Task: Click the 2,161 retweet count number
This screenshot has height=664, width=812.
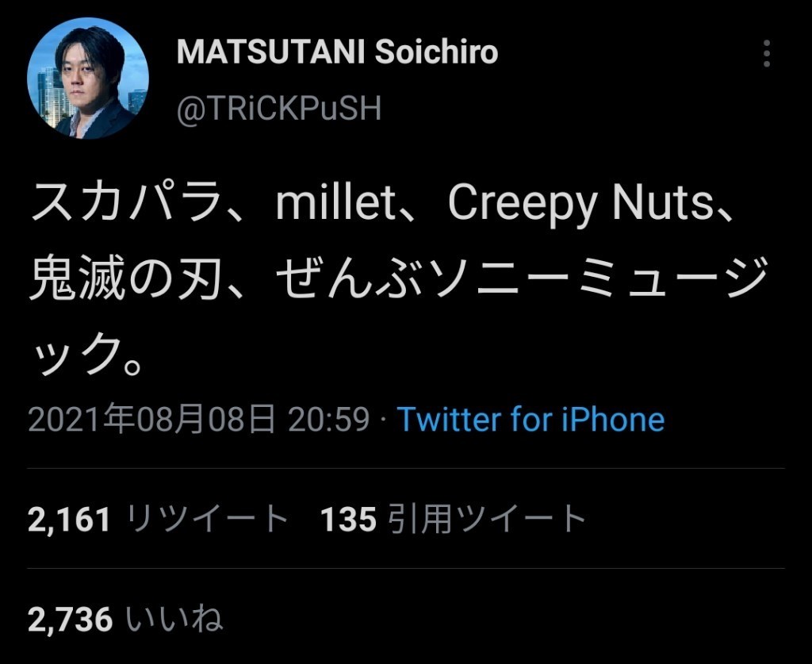Action: tap(69, 520)
